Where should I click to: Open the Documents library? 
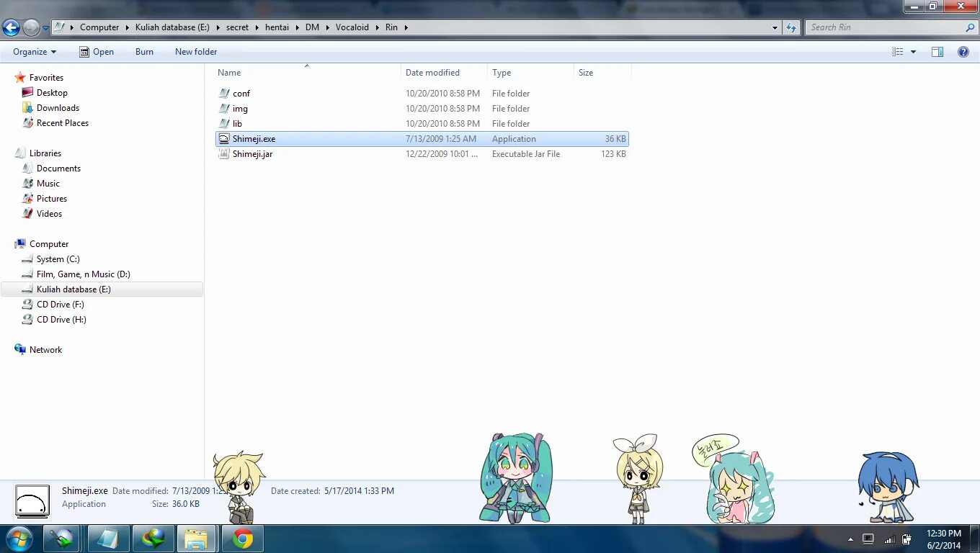[x=58, y=168]
